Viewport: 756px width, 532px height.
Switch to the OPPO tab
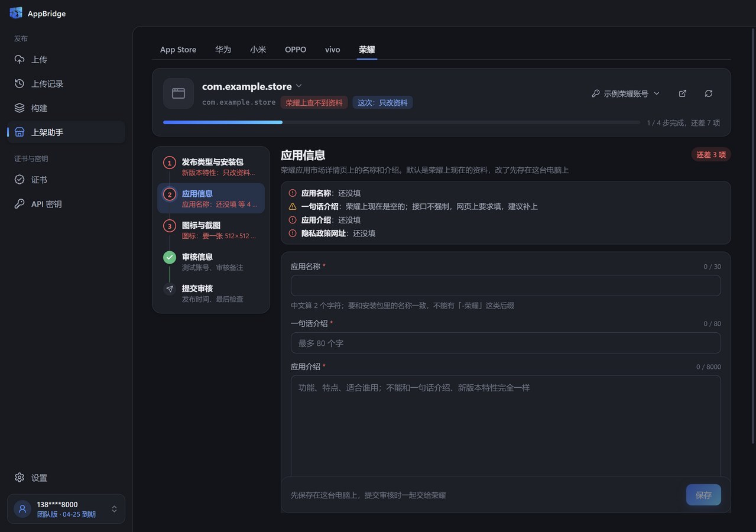(x=296, y=50)
